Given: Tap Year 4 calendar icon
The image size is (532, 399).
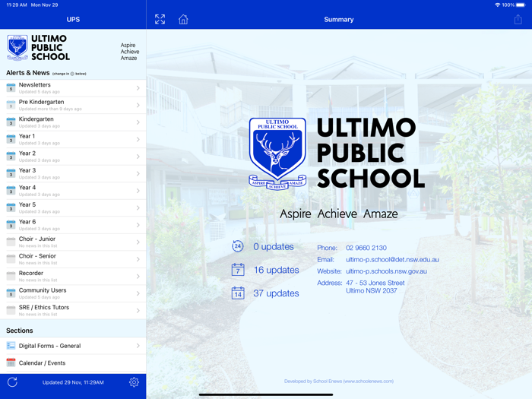Looking at the screenshot, I should point(11,191).
